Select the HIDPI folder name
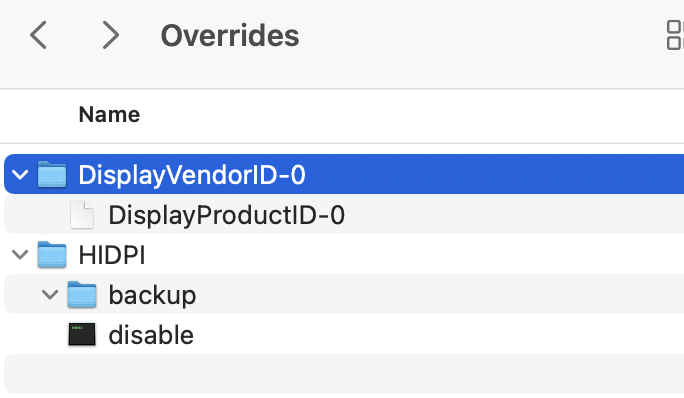684x398 pixels. coord(112,255)
